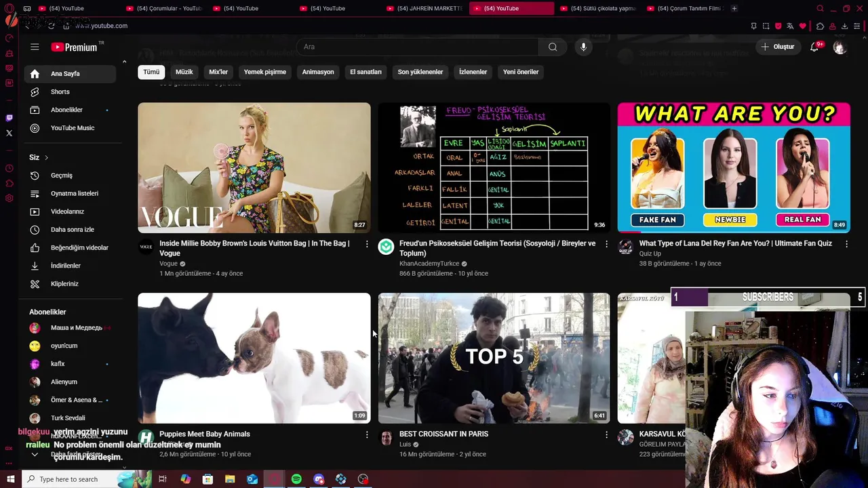Viewport: 868px width, 488px height.
Task: Open a new browser tab with plus
Action: pos(734,8)
